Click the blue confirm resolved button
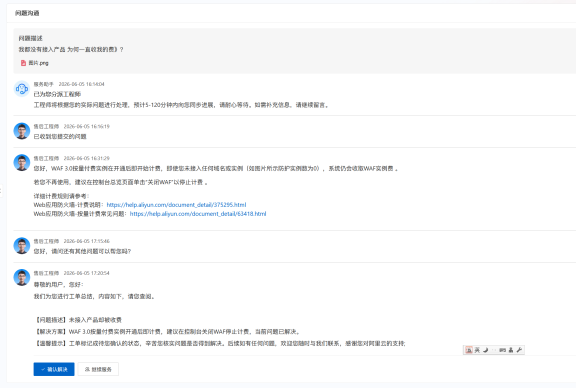The height and width of the screenshot is (388, 576). [x=54, y=369]
